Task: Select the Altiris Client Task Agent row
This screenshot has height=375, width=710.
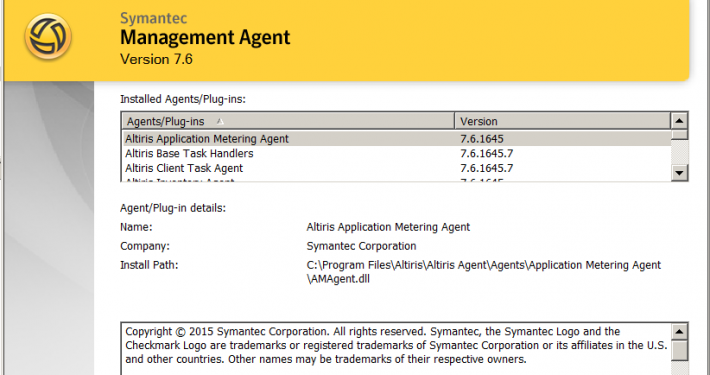Action: coord(397,168)
